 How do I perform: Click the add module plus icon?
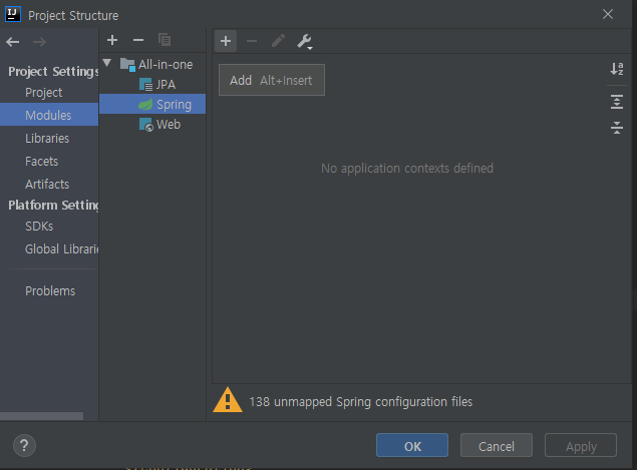point(112,40)
